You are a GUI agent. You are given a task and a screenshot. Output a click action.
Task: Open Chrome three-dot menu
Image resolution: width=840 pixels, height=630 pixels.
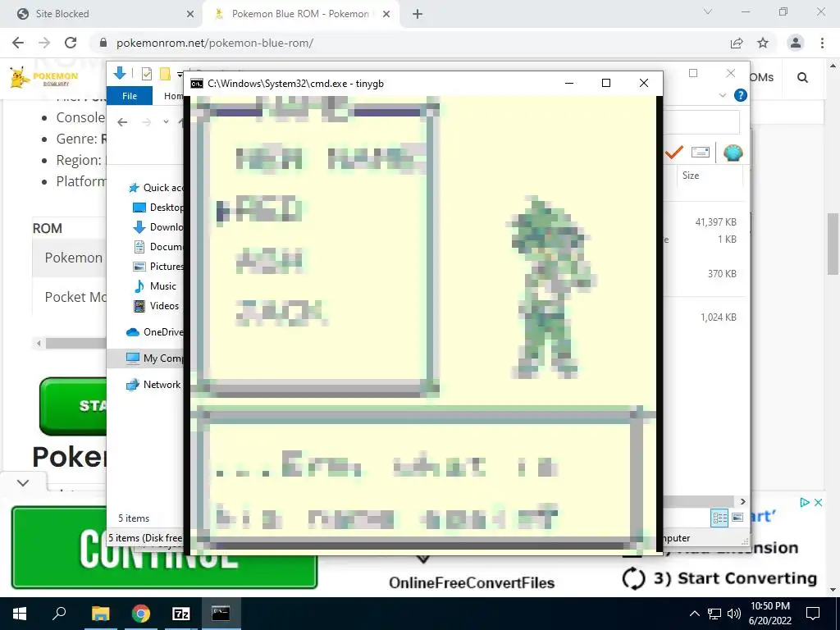click(x=822, y=43)
